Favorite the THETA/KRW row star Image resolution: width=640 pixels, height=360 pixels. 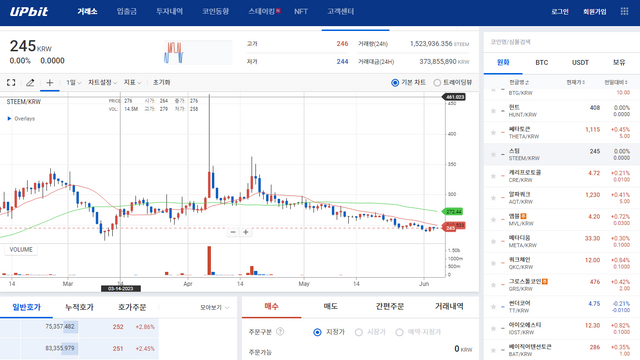tap(493, 133)
